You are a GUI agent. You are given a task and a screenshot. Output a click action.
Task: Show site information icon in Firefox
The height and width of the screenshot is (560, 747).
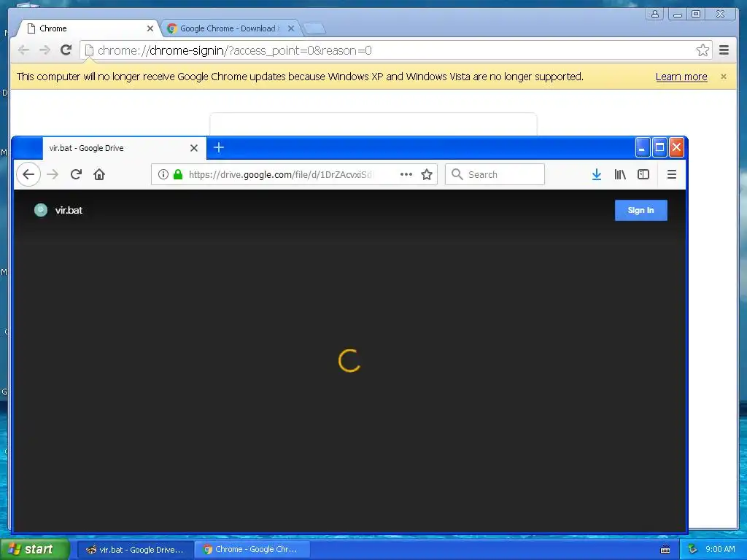tap(163, 174)
